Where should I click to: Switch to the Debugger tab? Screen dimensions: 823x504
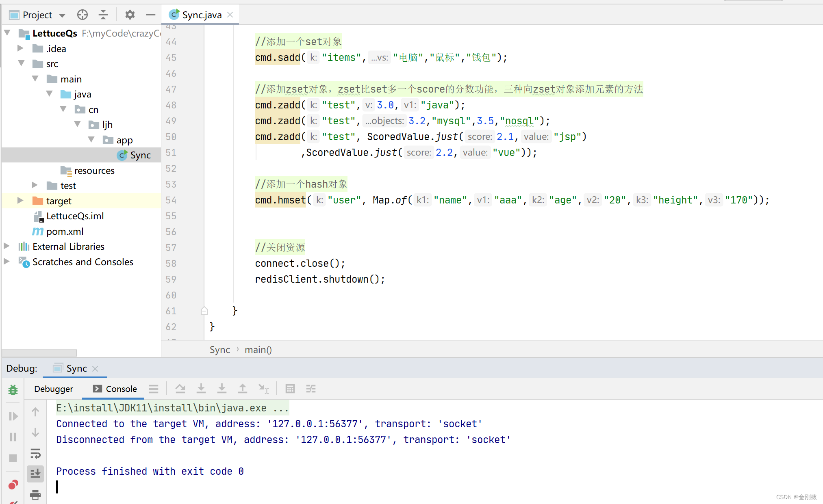[x=53, y=389]
